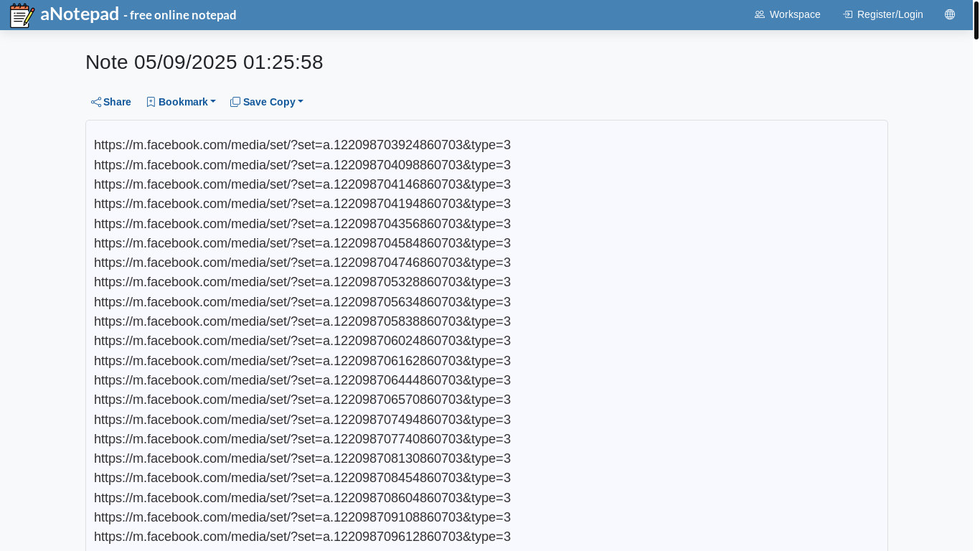
Task: Click the URL containing 122098706024860703
Action: pyautogui.click(x=302, y=341)
